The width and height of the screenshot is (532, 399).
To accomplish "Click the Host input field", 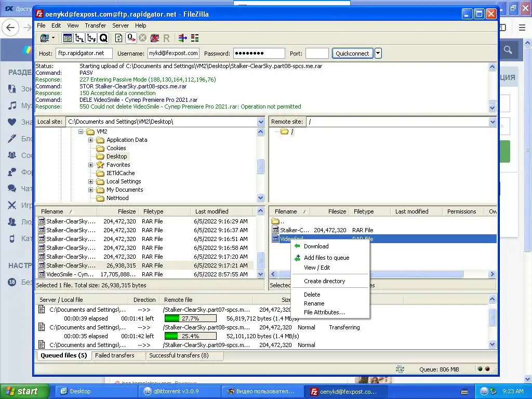I will click(84, 54).
